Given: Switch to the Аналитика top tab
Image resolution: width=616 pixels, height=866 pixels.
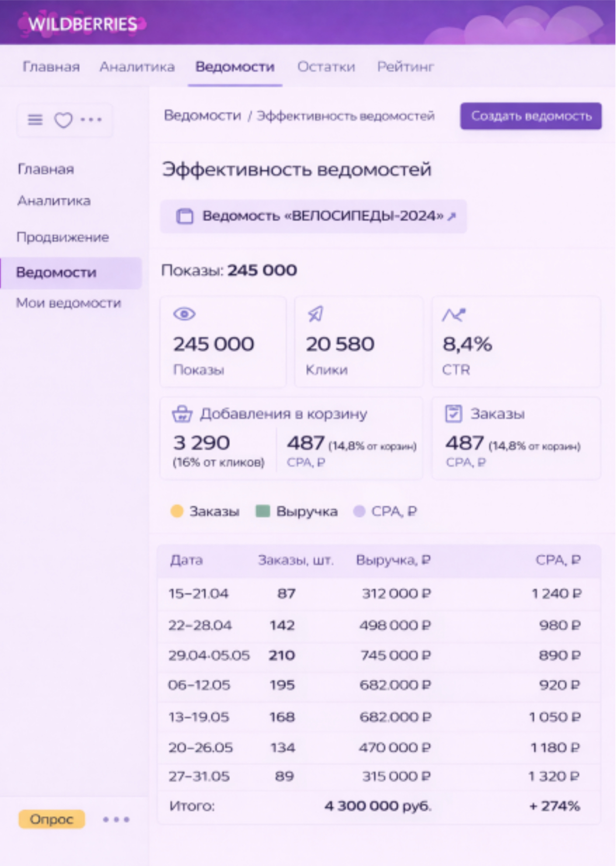Looking at the screenshot, I should coord(137,67).
